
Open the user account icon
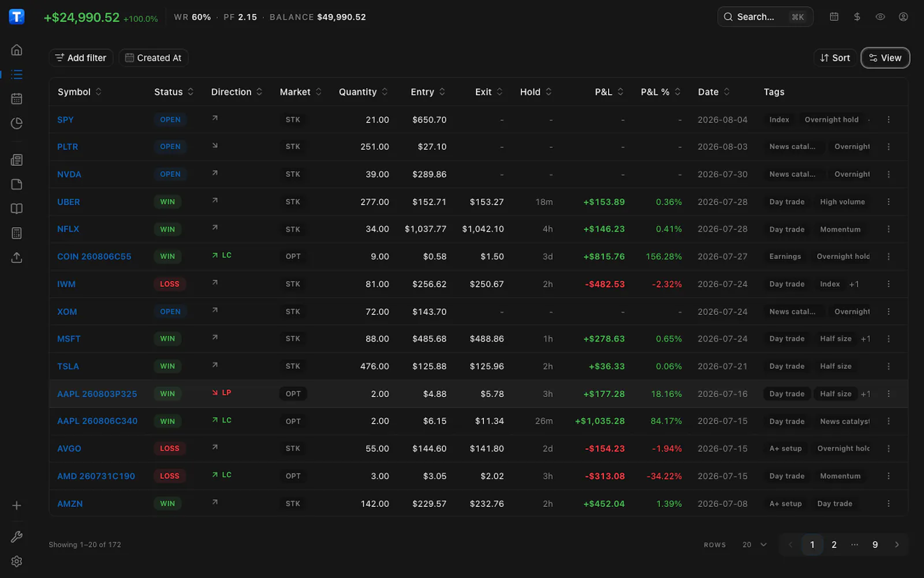tap(903, 17)
